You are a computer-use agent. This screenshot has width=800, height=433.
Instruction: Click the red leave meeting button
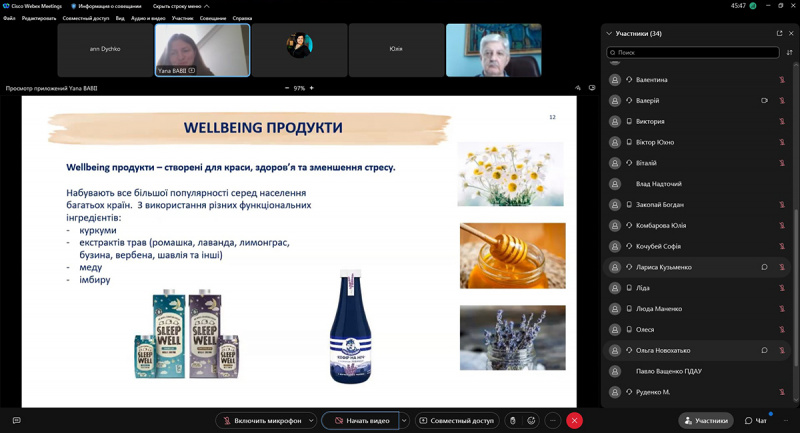pos(574,420)
